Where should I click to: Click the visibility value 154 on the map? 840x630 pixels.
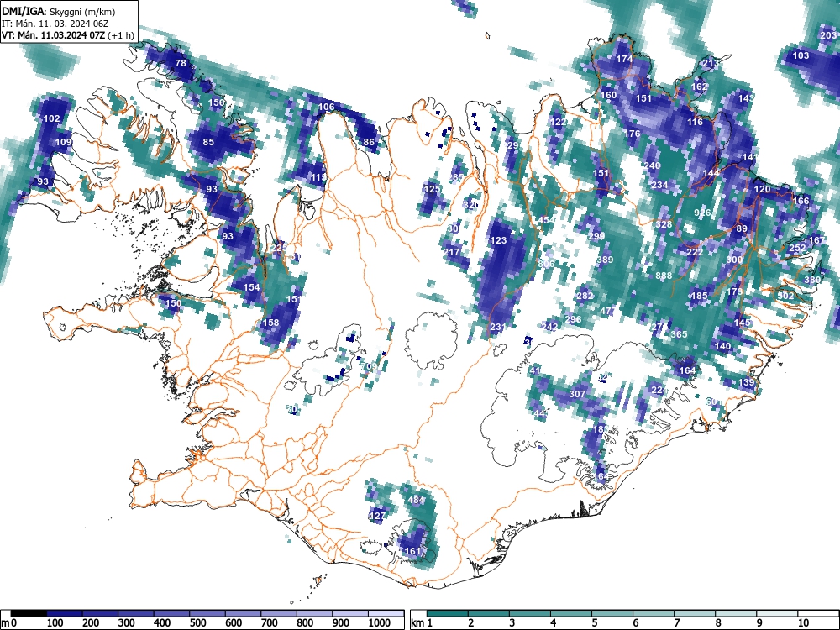pyautogui.click(x=251, y=287)
